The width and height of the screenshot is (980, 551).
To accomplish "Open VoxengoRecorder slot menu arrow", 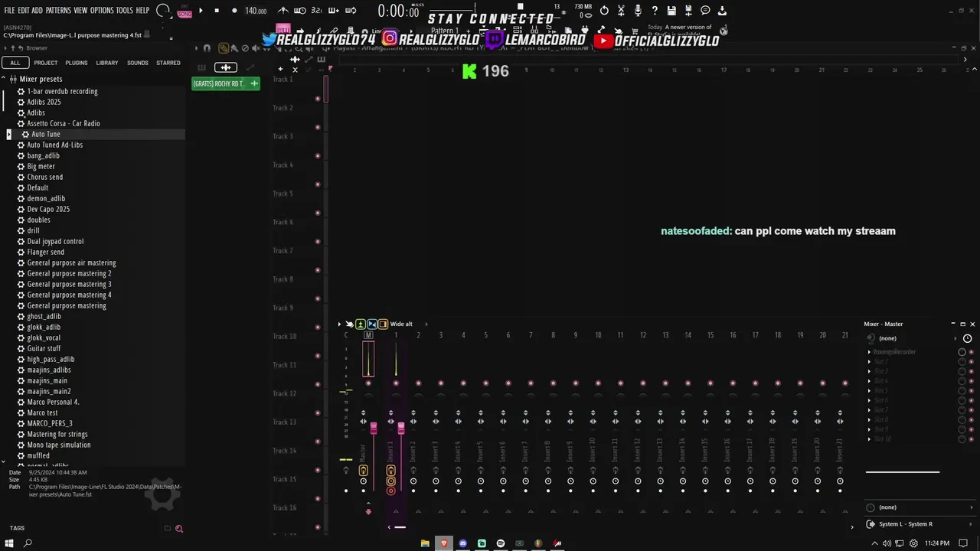I will 869,352.
